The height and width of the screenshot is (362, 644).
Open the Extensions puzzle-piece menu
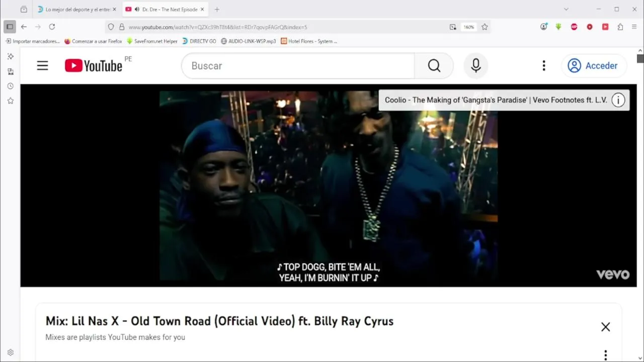(620, 27)
